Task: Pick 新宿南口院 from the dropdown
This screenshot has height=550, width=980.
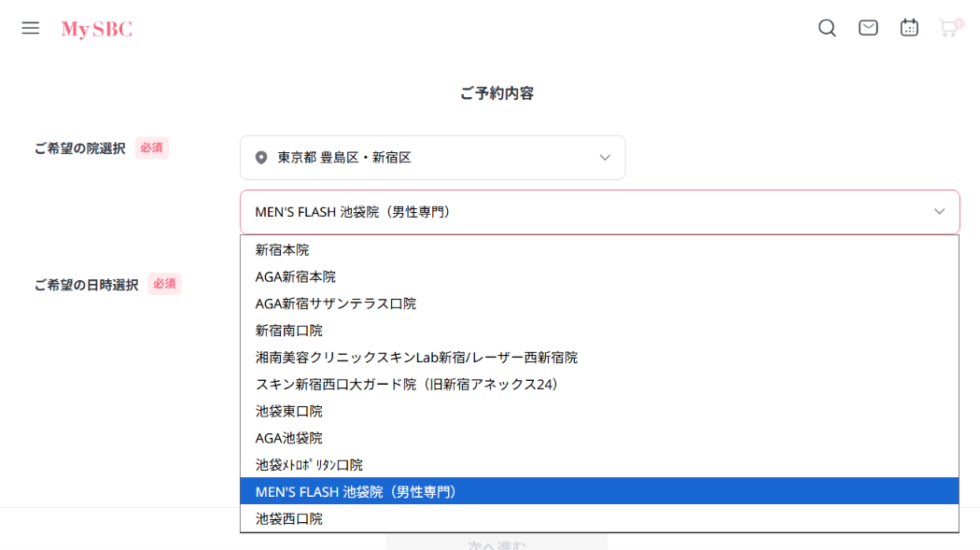Action: point(599,331)
